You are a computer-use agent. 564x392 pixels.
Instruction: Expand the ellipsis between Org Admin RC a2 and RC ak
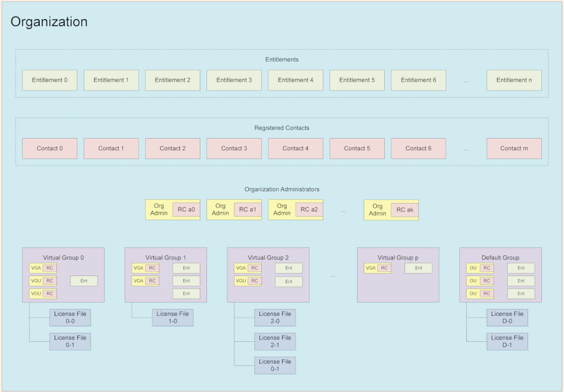pos(343,209)
